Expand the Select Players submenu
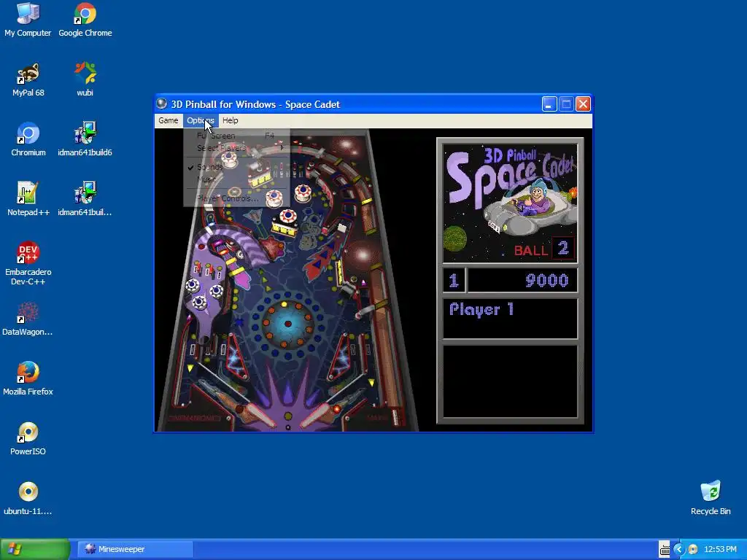The image size is (747, 560). [x=237, y=148]
